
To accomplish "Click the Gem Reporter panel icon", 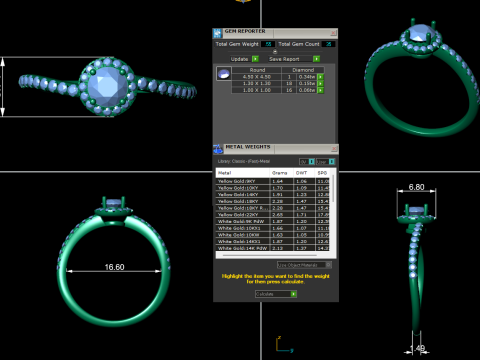I will (218, 33).
